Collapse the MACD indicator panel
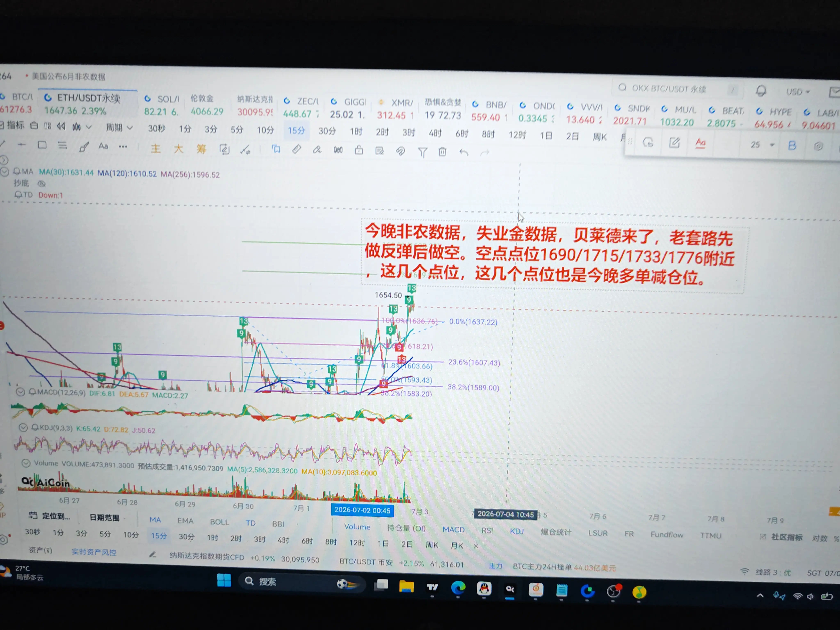The image size is (840, 630). 21,391
